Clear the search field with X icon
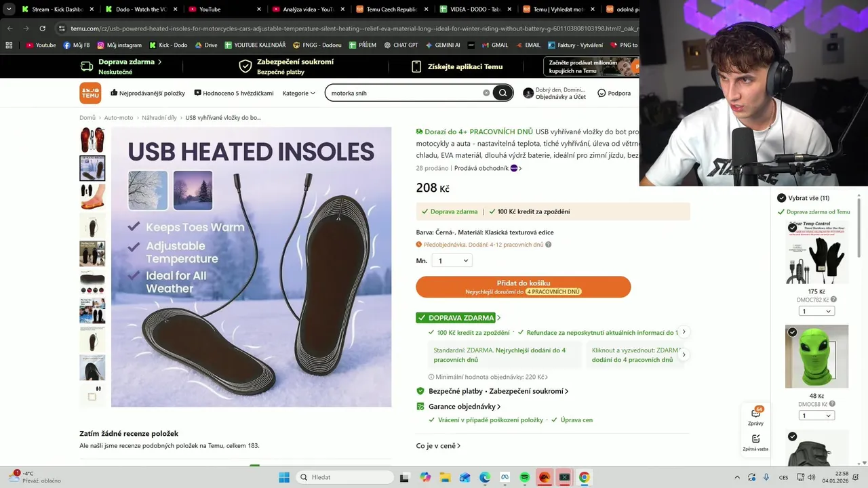 [486, 93]
